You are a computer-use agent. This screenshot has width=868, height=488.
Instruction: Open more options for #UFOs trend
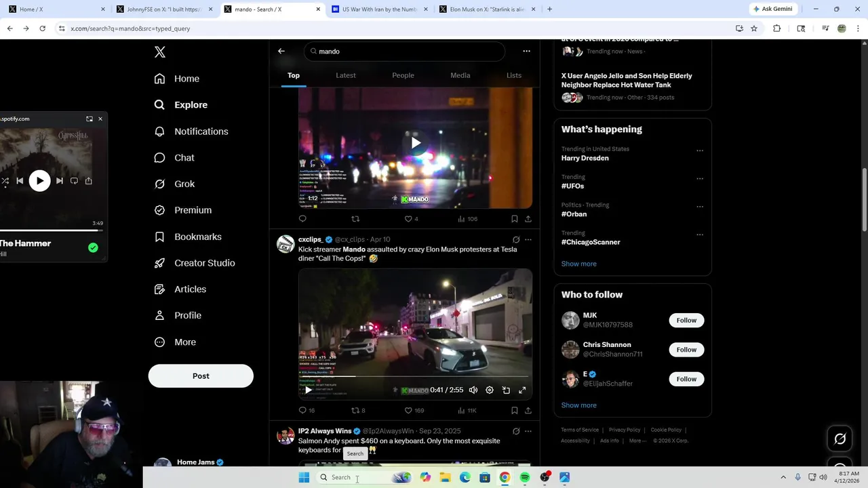pos(700,179)
